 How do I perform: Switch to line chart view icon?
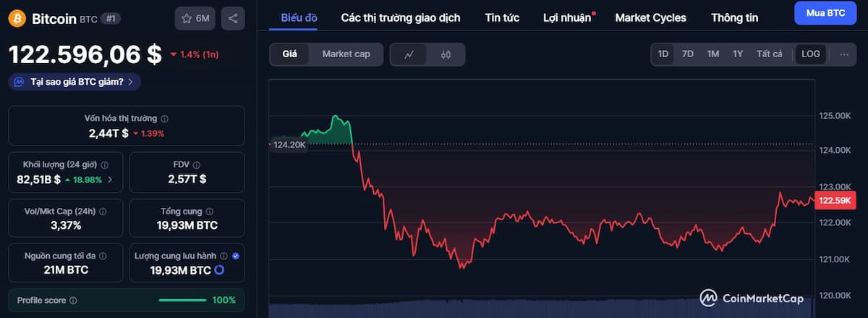(x=409, y=54)
